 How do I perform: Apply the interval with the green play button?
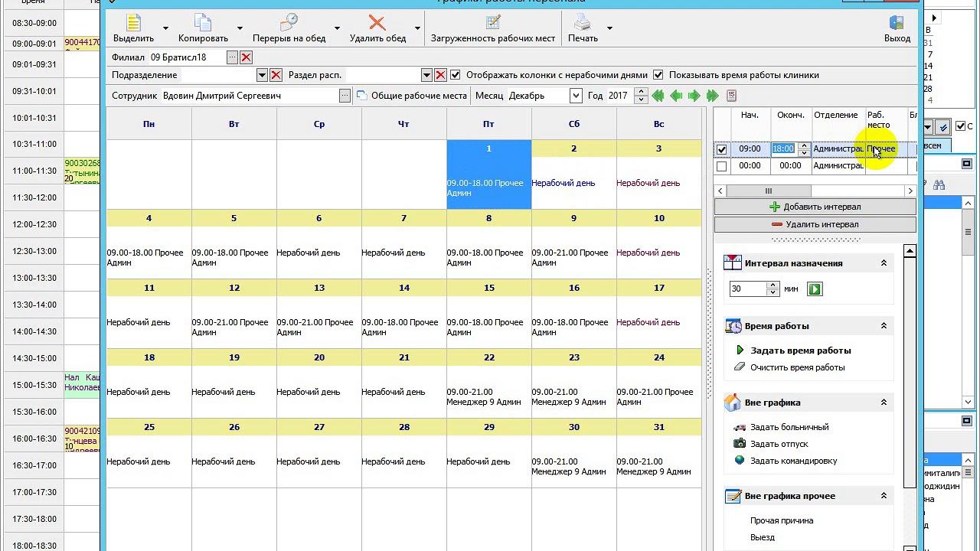coord(815,289)
